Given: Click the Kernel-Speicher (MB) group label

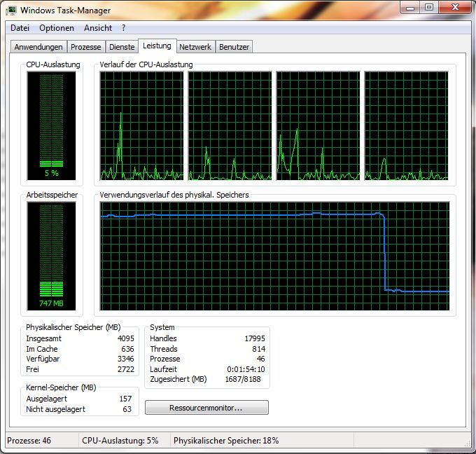Looking at the screenshot, I should [61, 387].
